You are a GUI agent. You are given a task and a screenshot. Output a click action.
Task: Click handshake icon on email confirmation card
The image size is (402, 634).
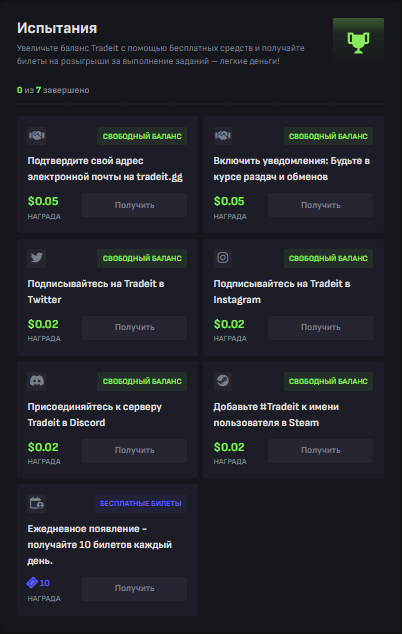coord(36,135)
